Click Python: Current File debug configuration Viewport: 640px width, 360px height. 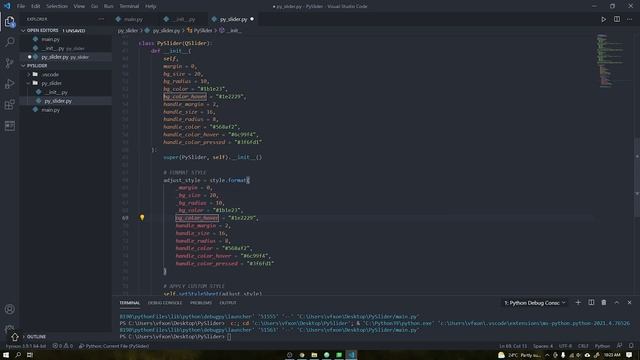[x=114, y=346]
